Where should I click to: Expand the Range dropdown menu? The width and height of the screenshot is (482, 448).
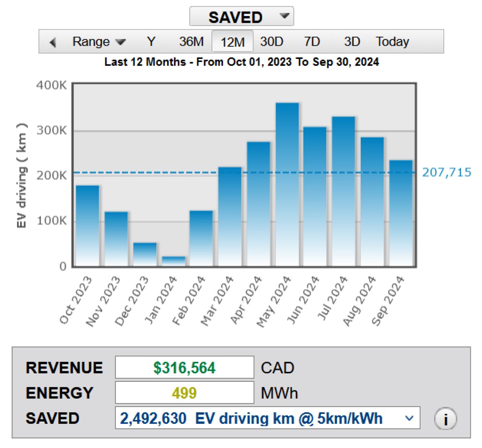[x=99, y=42]
